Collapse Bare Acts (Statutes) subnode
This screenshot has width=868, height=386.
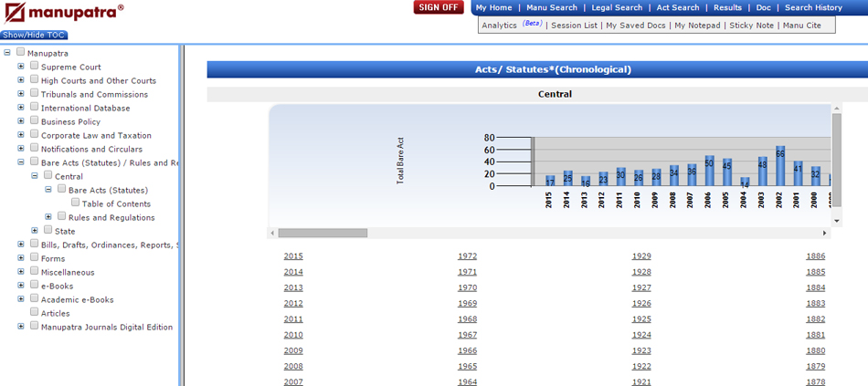tap(48, 190)
